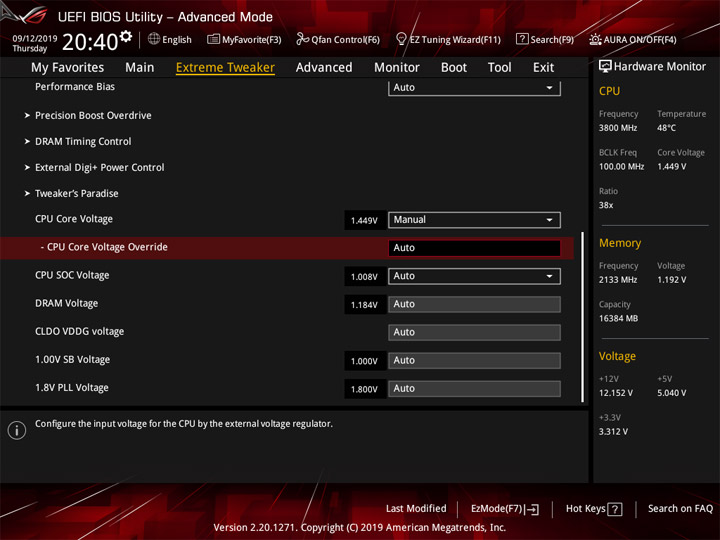This screenshot has height=540, width=720.
Task: Click the 09/12/2019 date text
Action: click(34, 39)
